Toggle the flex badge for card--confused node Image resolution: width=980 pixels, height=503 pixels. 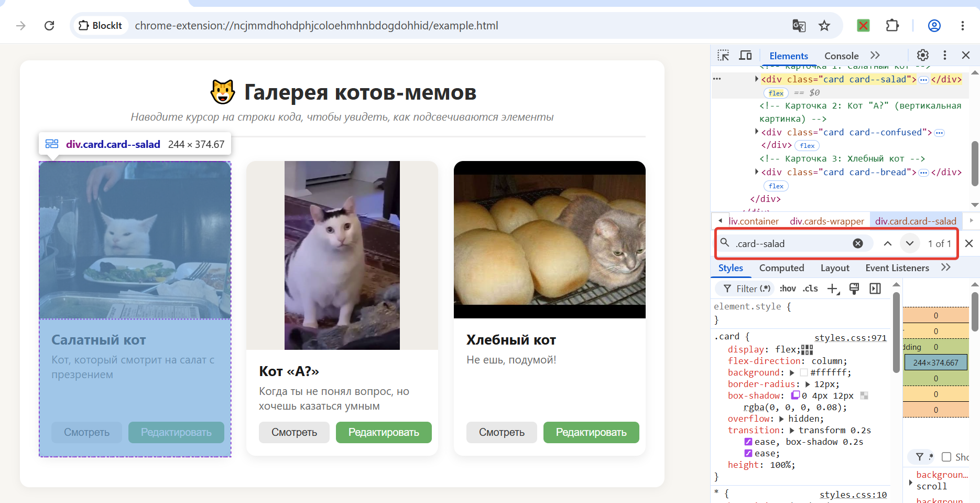point(807,146)
